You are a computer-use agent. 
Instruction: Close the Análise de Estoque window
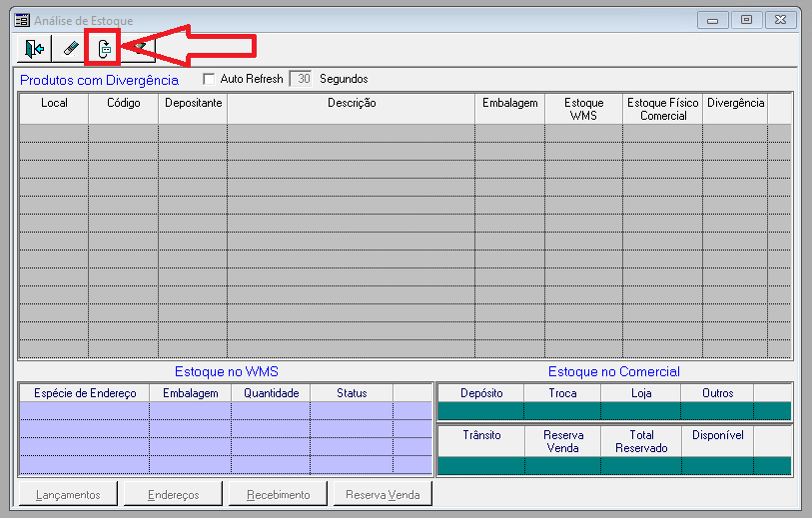pos(780,20)
